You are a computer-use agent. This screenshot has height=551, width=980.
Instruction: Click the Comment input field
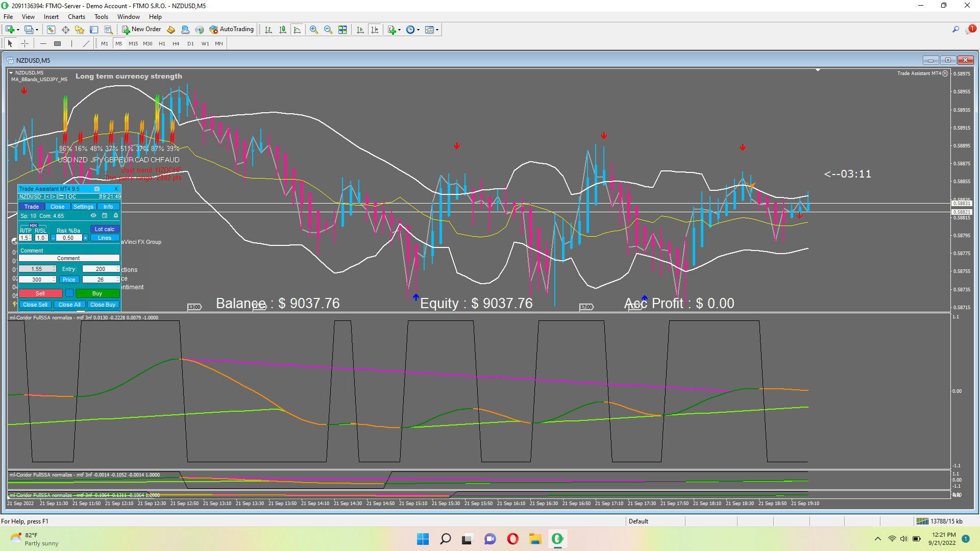click(68, 259)
